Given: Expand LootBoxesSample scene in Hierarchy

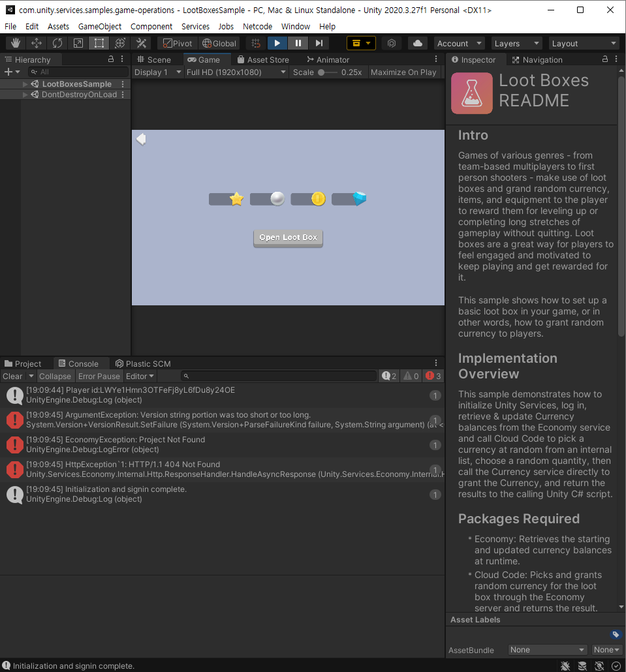Looking at the screenshot, I should point(25,84).
